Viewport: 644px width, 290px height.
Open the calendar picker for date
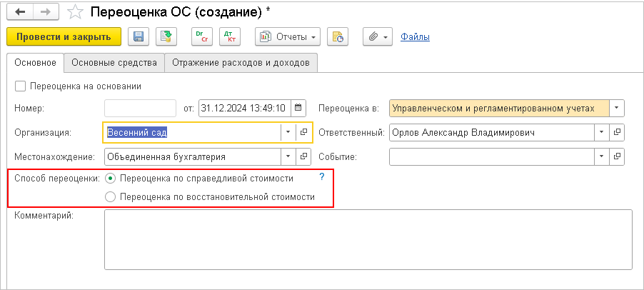point(298,109)
